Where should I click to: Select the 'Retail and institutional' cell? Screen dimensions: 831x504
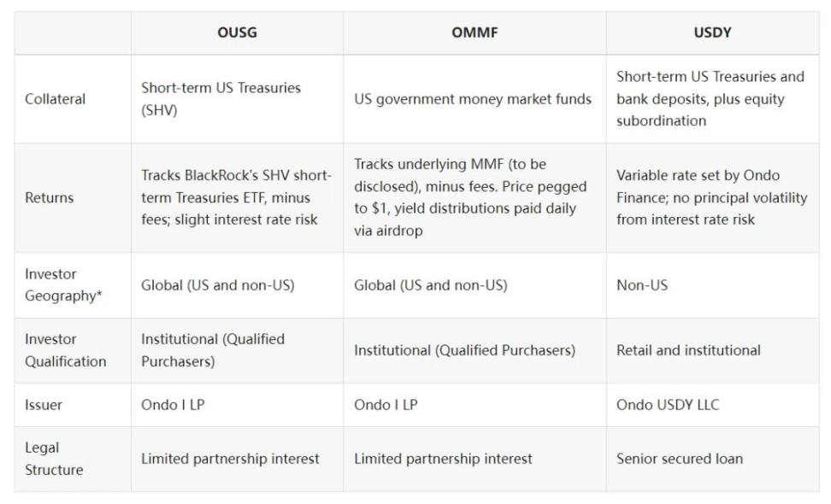(x=688, y=350)
